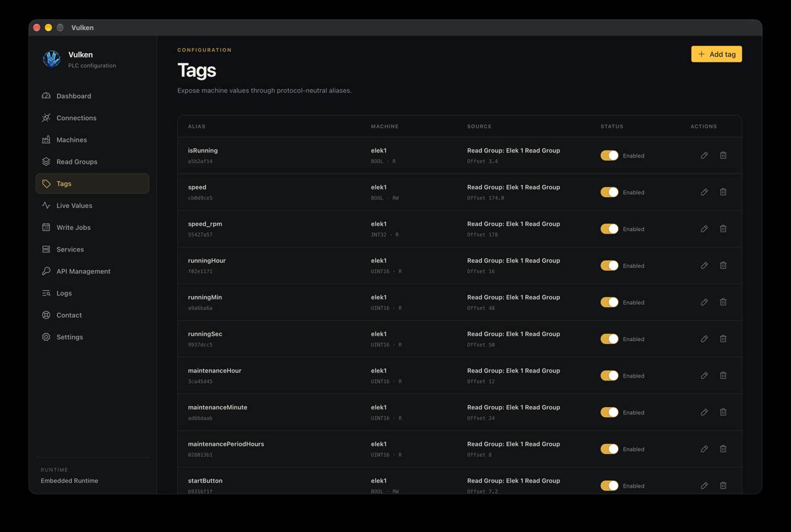
Task: Remove the maintenanceHour tag via trash icon
Action: pos(723,376)
